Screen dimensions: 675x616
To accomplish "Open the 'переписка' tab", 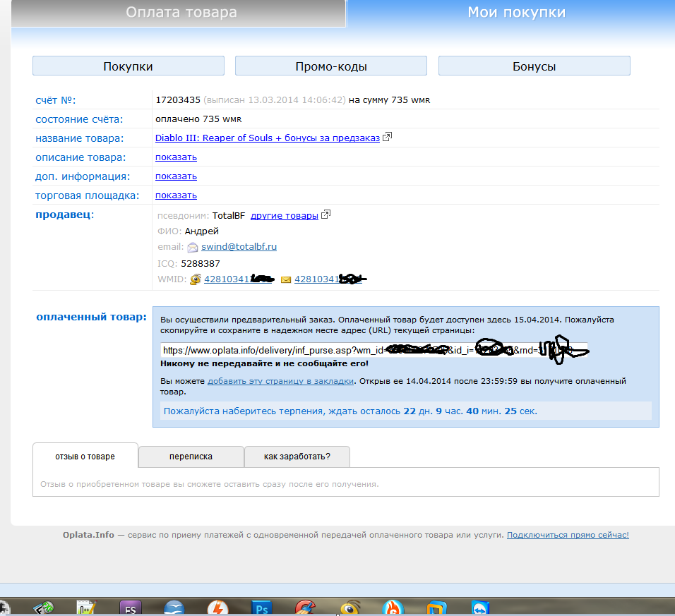I will [191, 457].
